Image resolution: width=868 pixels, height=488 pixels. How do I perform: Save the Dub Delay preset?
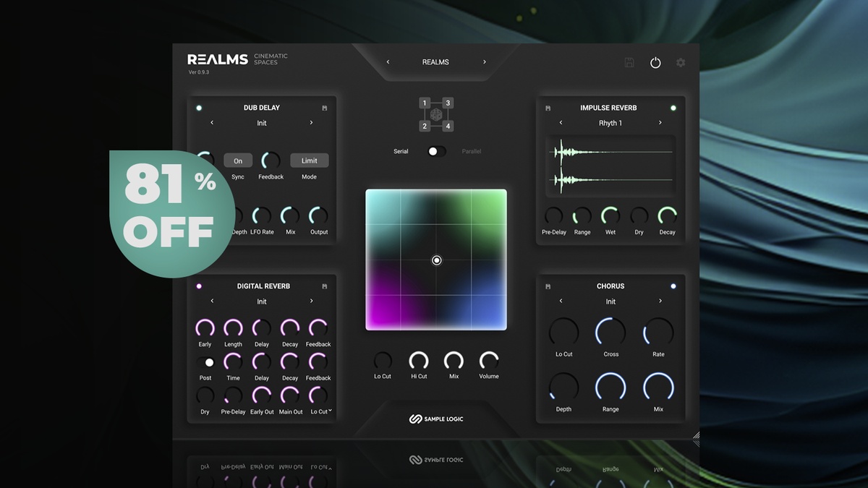[x=325, y=108]
